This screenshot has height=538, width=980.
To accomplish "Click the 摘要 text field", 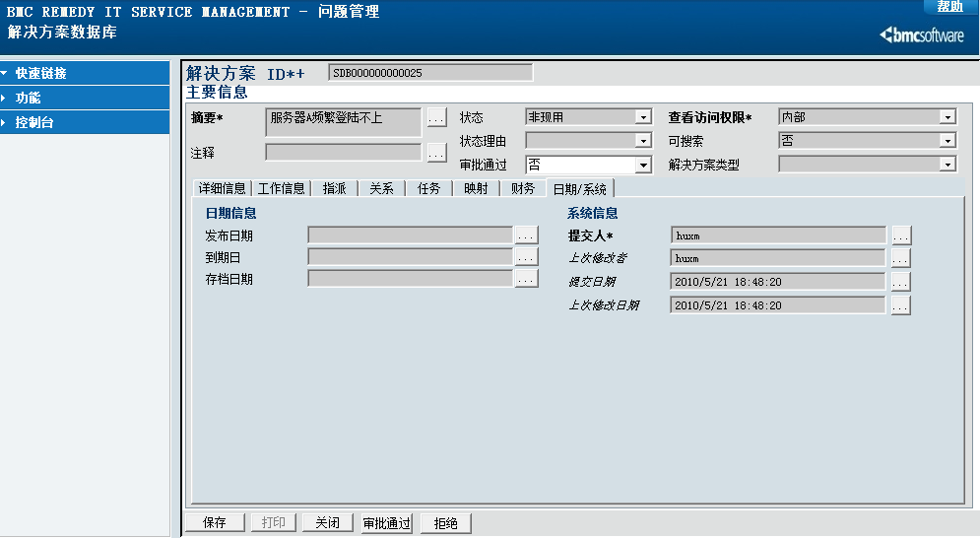I will 343,122.
